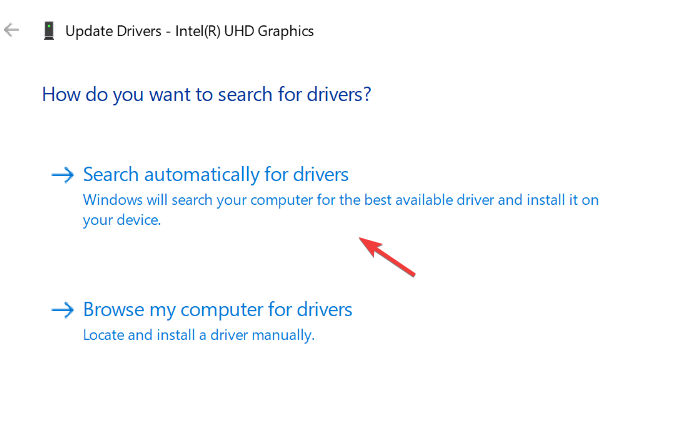
Task: Click the word "Browse" in second option
Action: point(111,309)
